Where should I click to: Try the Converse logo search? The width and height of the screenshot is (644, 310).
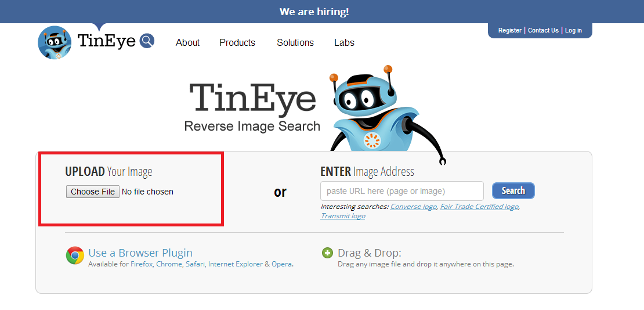(x=413, y=207)
